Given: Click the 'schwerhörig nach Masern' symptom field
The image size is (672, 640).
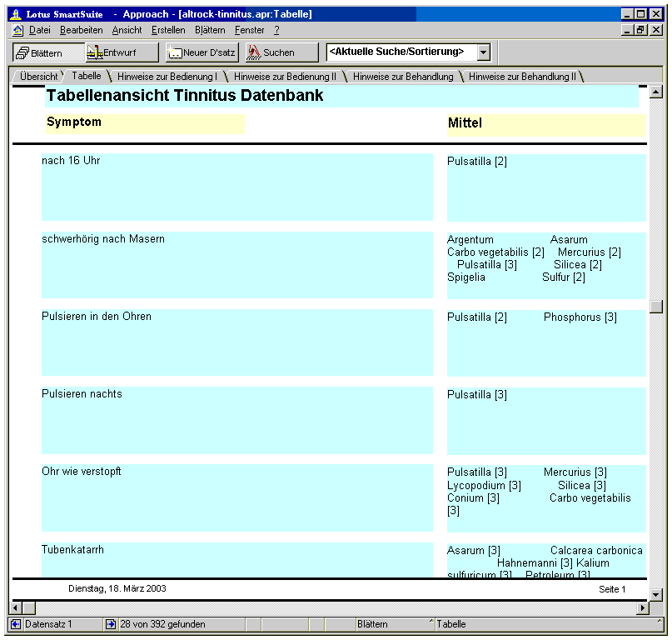Looking at the screenshot, I should (237, 265).
